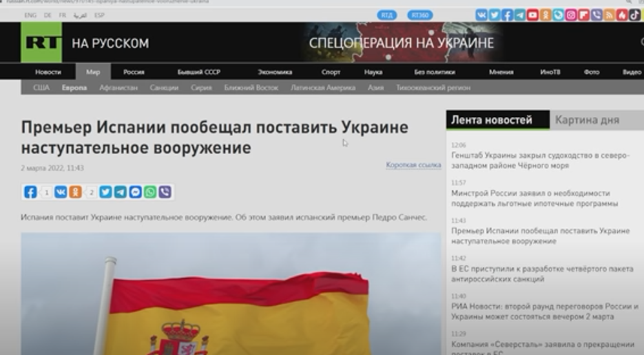The width and height of the screenshot is (644, 355).
Task: Select the Лента новостей tab
Action: [492, 120]
